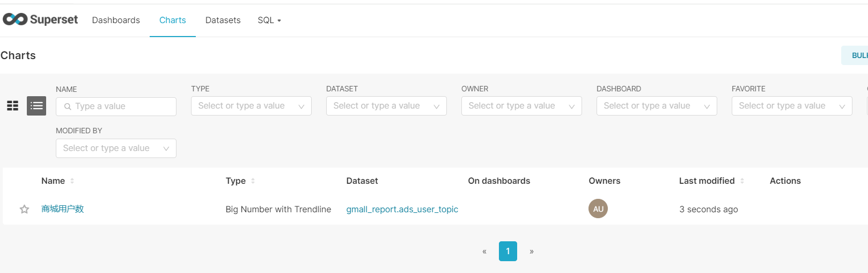Click the '3 seconds ago' cell
This screenshot has width=868, height=273.
[x=709, y=209]
